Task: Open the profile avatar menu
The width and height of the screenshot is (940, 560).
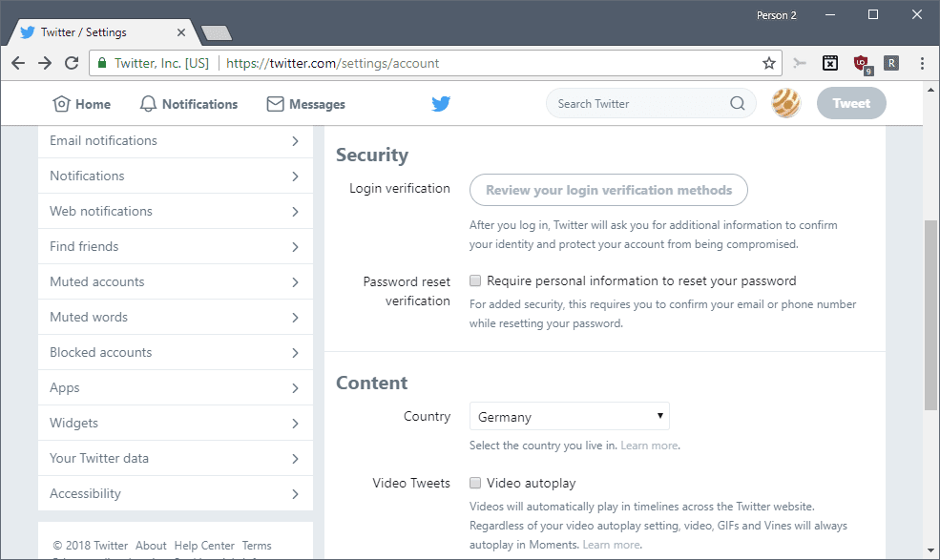Action: pos(786,103)
